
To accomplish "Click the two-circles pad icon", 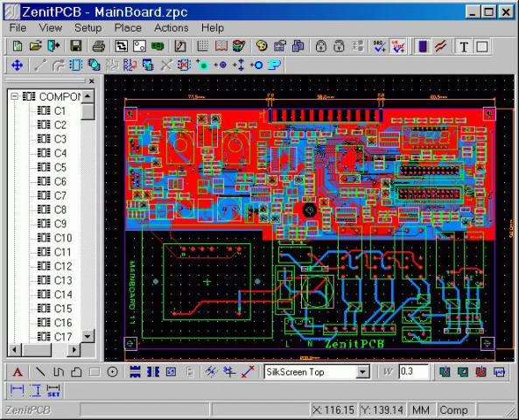I will point(139,46).
